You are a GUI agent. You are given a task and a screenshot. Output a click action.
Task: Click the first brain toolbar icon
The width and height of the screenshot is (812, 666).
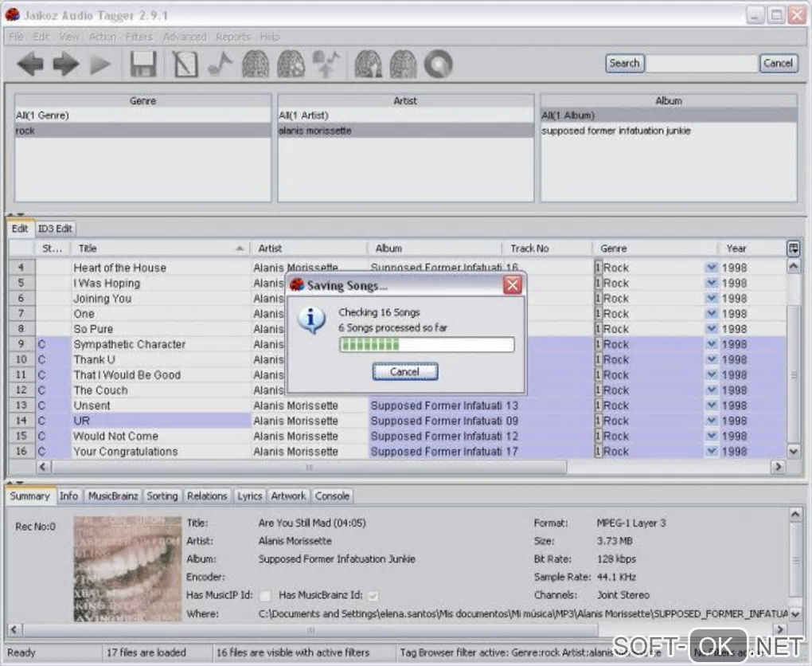256,65
